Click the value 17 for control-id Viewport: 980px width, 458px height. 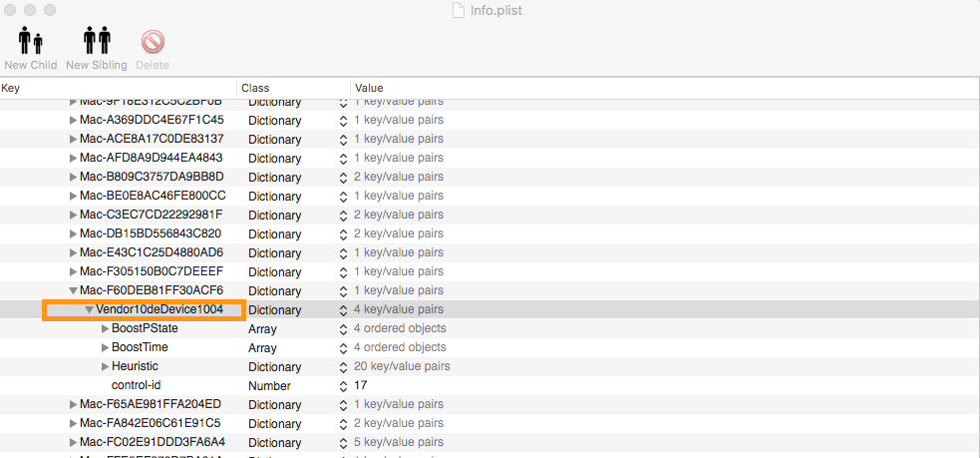(361, 385)
